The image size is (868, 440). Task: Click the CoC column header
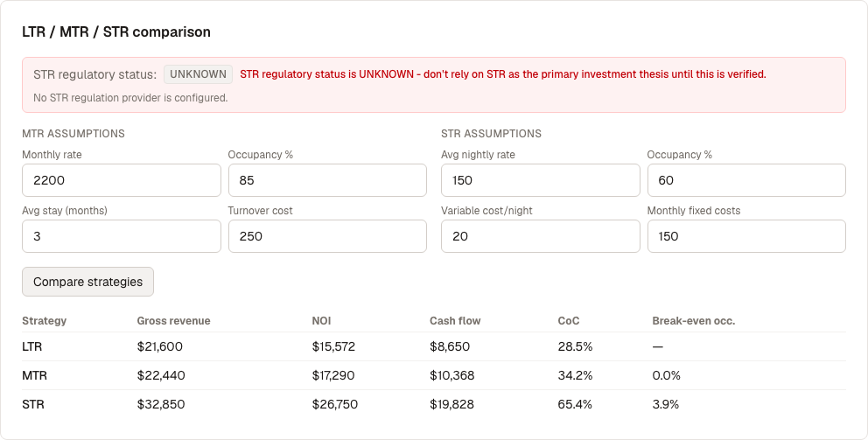pos(569,321)
